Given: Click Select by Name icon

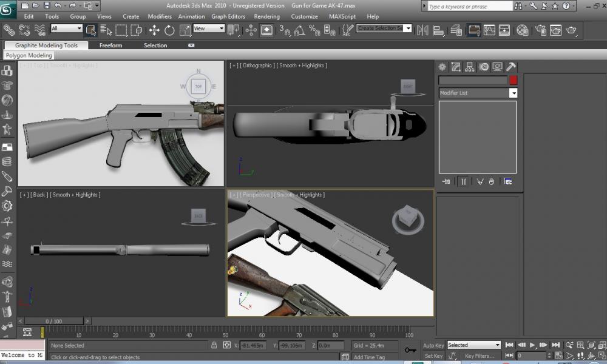Looking at the screenshot, I should pyautogui.click(x=105, y=30).
